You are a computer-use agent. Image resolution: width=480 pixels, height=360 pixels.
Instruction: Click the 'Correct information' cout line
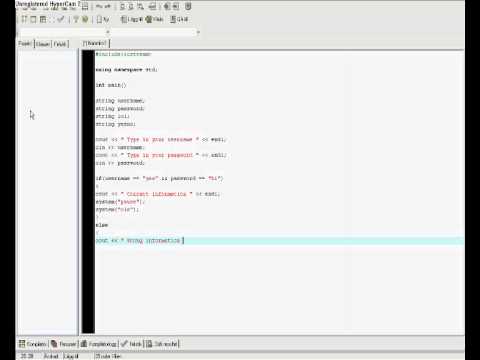coord(158,194)
